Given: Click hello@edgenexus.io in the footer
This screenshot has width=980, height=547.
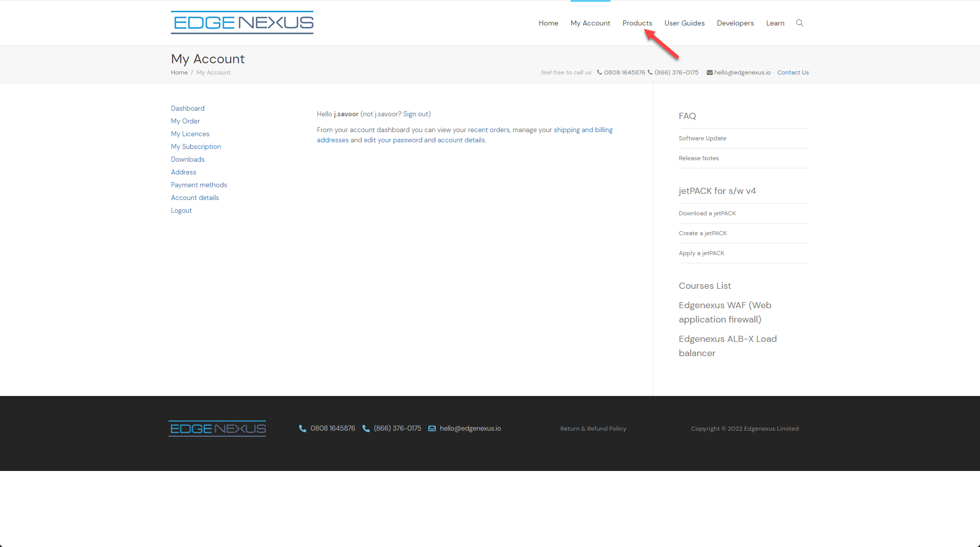Looking at the screenshot, I should coord(470,429).
